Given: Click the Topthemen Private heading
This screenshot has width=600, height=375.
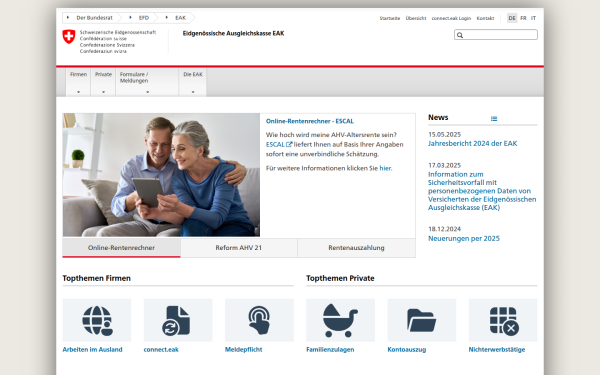Looking at the screenshot, I should [x=340, y=278].
